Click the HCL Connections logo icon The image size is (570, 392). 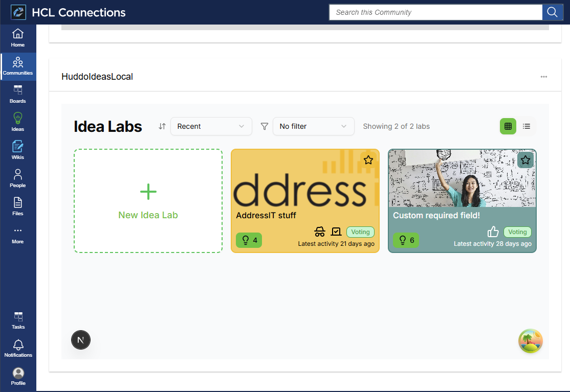pos(18,12)
